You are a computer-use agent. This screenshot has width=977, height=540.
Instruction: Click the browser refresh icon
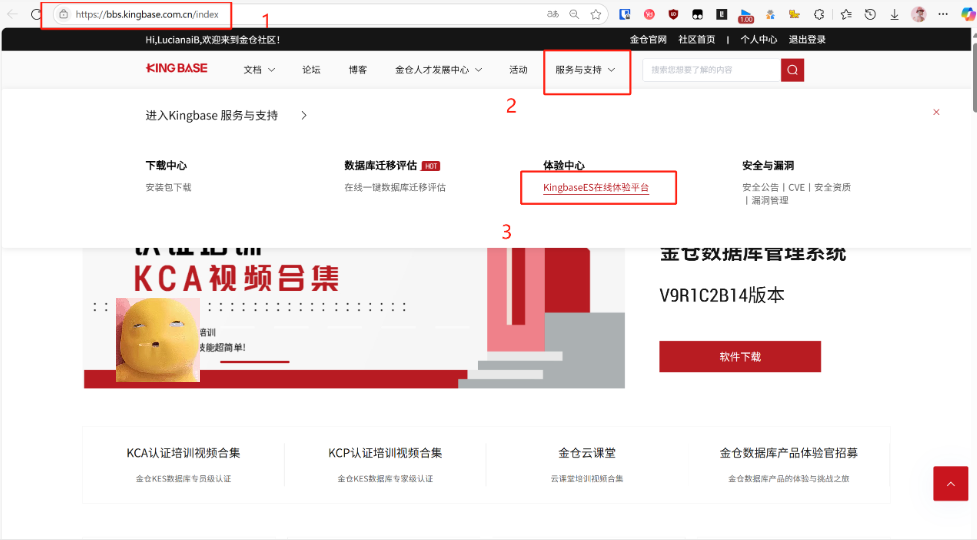[x=36, y=14]
